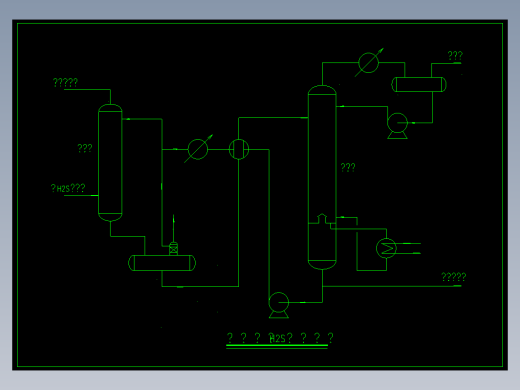Select the "?????" label above the left column
The height and width of the screenshot is (390, 520).
coord(65,82)
